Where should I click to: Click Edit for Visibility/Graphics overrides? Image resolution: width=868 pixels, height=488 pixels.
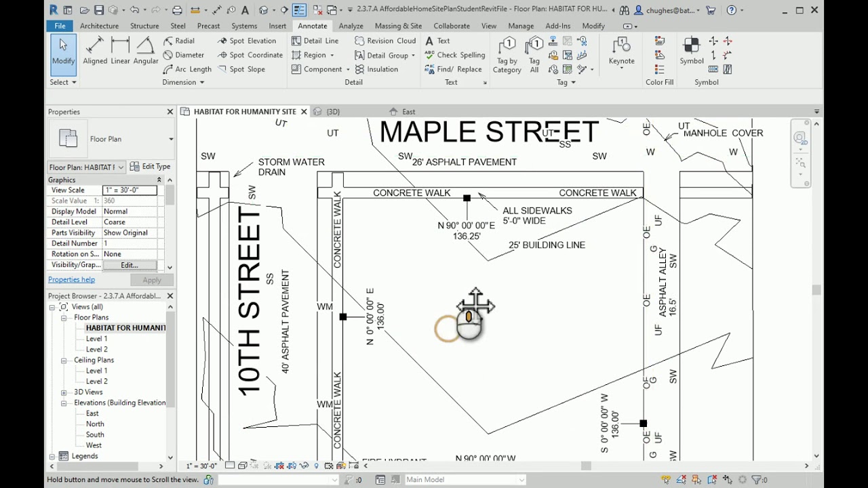pyautogui.click(x=130, y=265)
